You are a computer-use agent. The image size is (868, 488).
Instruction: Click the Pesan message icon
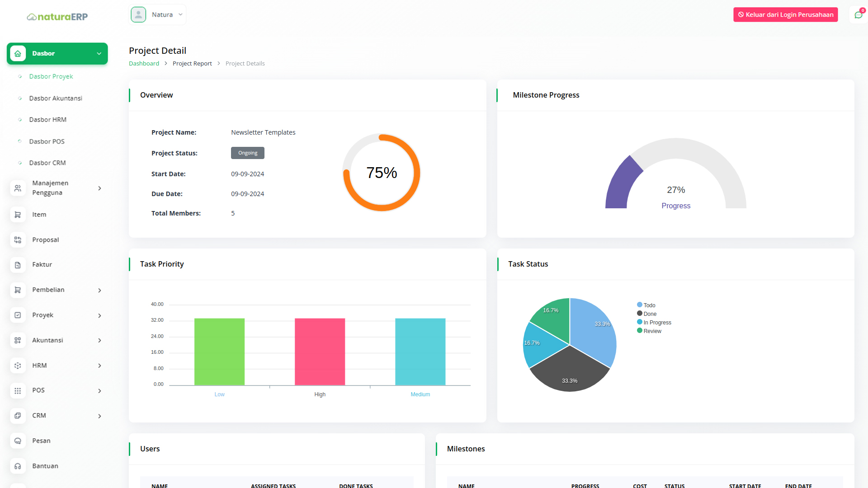coord(18,441)
